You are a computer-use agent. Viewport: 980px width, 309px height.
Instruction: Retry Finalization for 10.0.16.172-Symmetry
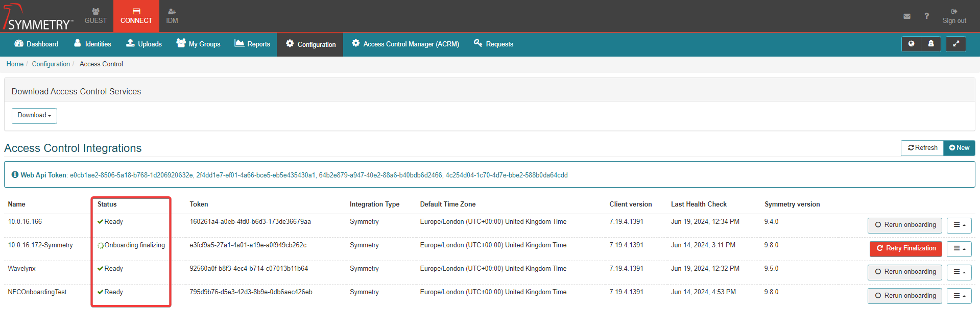906,248
